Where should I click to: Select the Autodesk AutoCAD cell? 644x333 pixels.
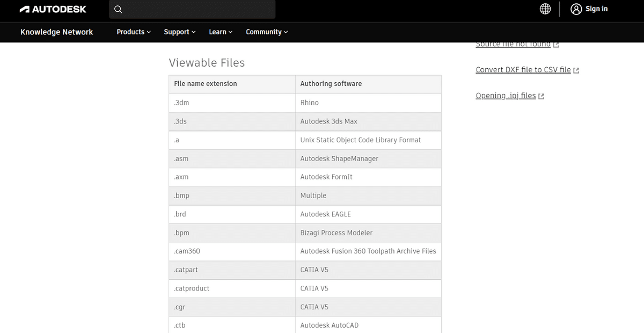tap(368, 325)
